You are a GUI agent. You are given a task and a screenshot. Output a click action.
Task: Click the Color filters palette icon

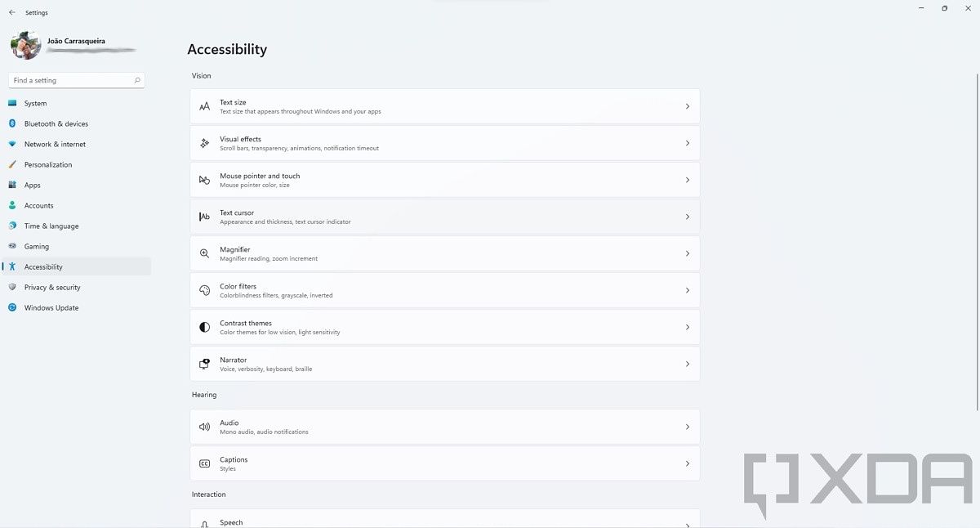[204, 290]
